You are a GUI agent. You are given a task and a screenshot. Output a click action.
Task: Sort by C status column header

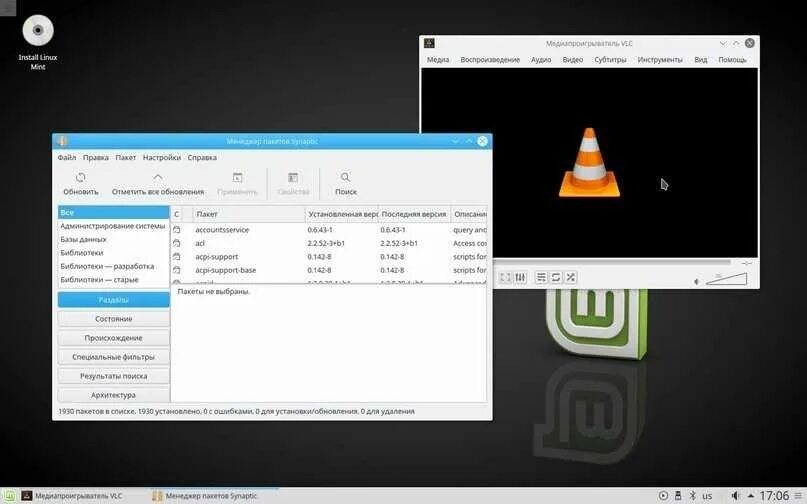(x=177, y=214)
